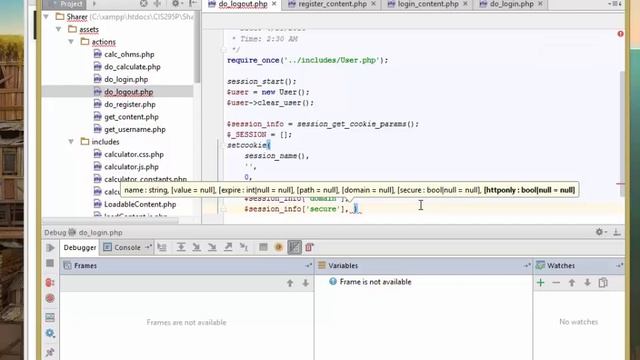Viewport: 640px width, 360px height.
Task: Add a new watch
Action: click(x=540, y=282)
